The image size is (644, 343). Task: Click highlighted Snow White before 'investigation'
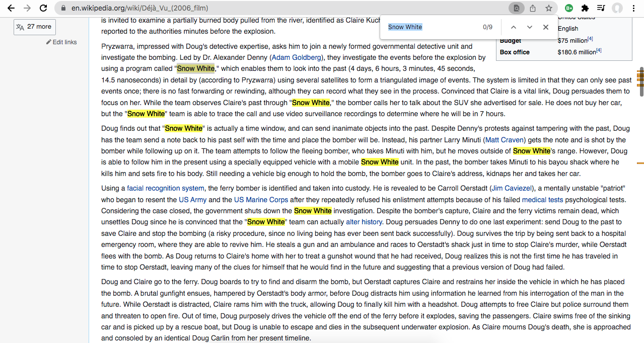[313, 211]
